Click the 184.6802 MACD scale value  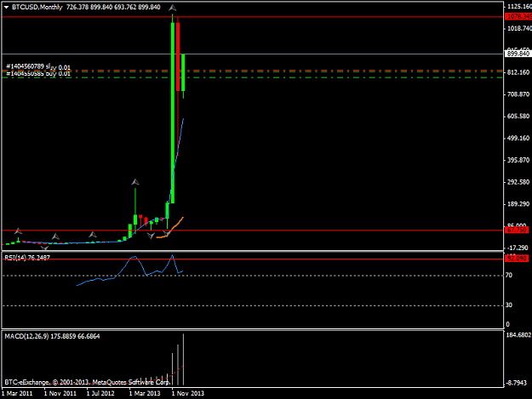[518, 335]
